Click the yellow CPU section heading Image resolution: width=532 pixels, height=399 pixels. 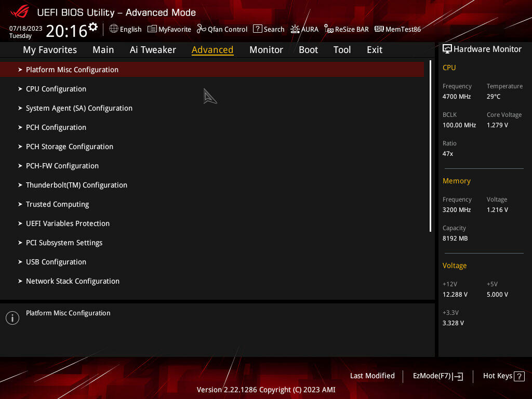[449, 68]
